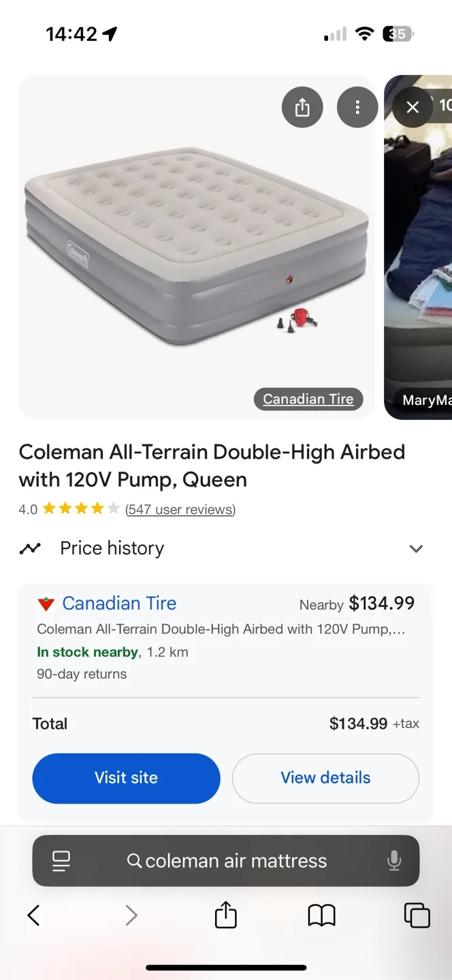Tap the Canadian Tire logo icon

[45, 603]
